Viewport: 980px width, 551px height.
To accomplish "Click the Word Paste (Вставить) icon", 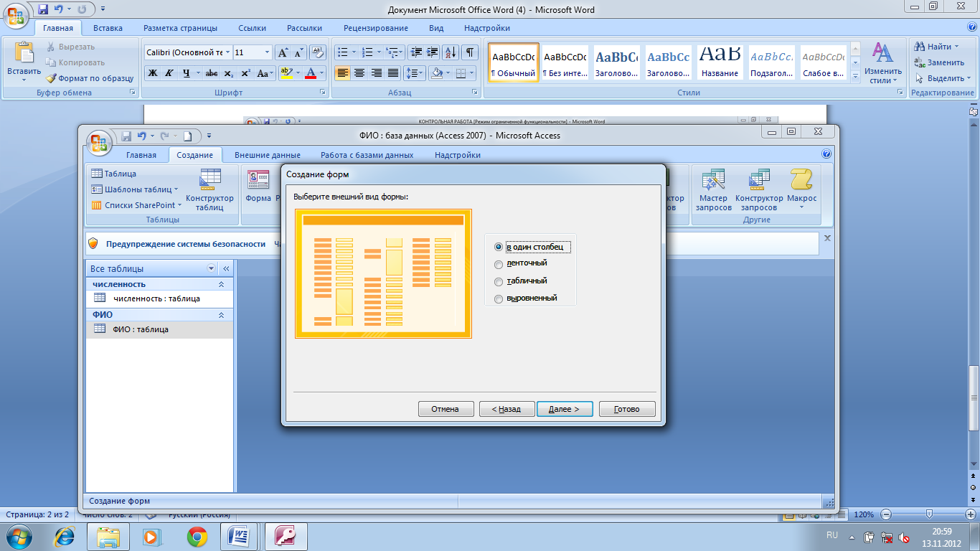I will tap(24, 53).
